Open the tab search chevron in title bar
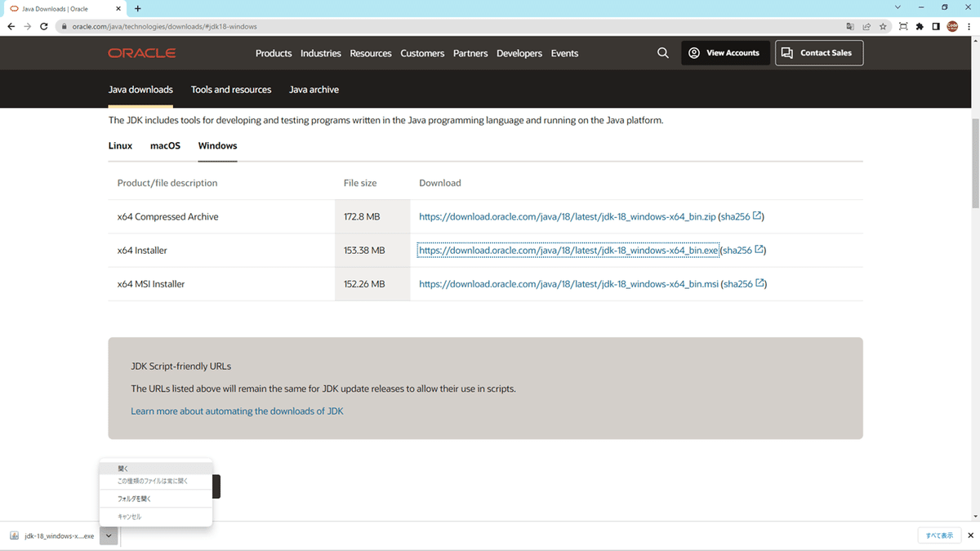Screen dimensions: 980x551 pos(898,7)
